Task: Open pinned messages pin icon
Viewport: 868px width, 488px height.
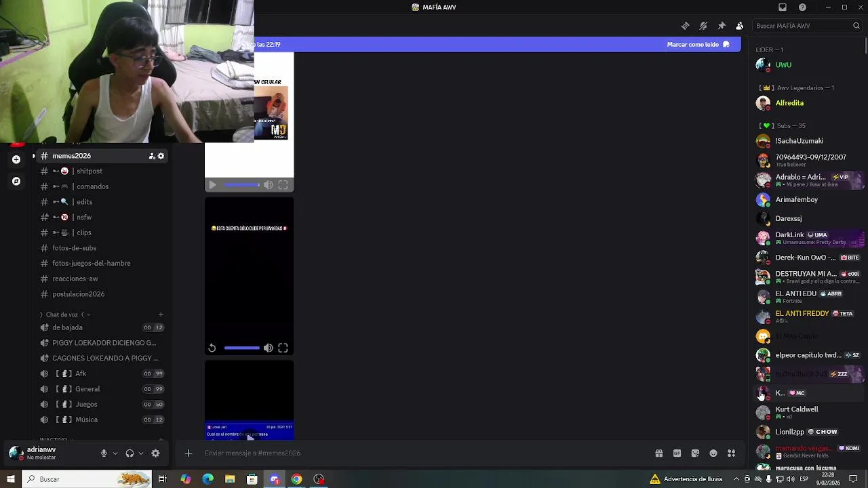Action: pyautogui.click(x=722, y=26)
